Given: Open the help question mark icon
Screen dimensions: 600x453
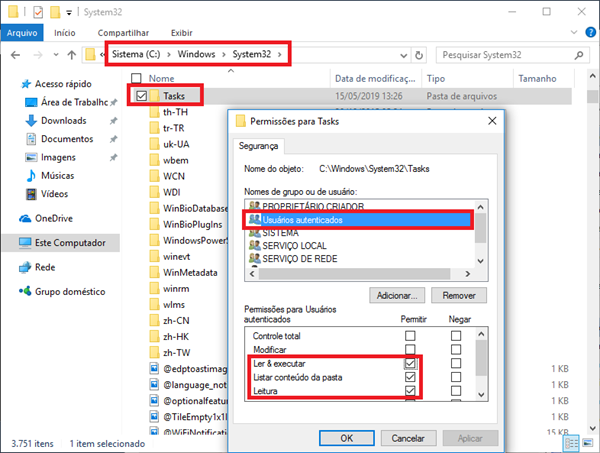Looking at the screenshot, I should coord(590,33).
